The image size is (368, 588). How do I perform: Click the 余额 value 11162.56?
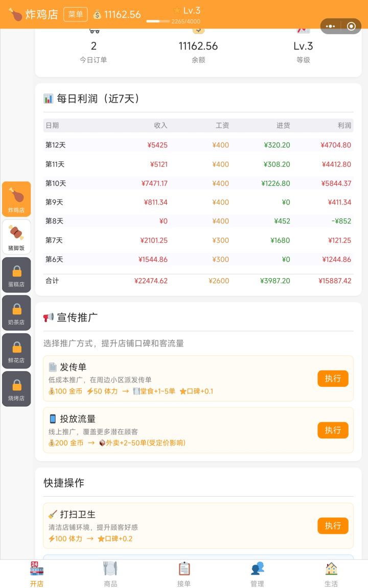tap(198, 46)
